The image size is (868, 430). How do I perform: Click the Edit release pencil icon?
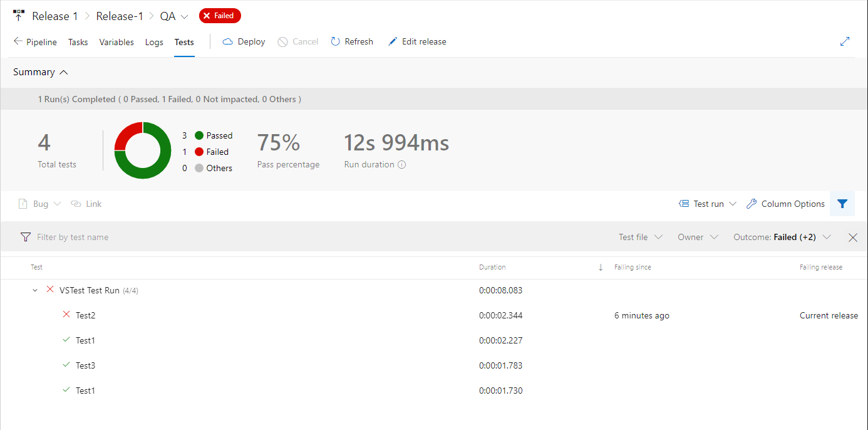click(392, 41)
